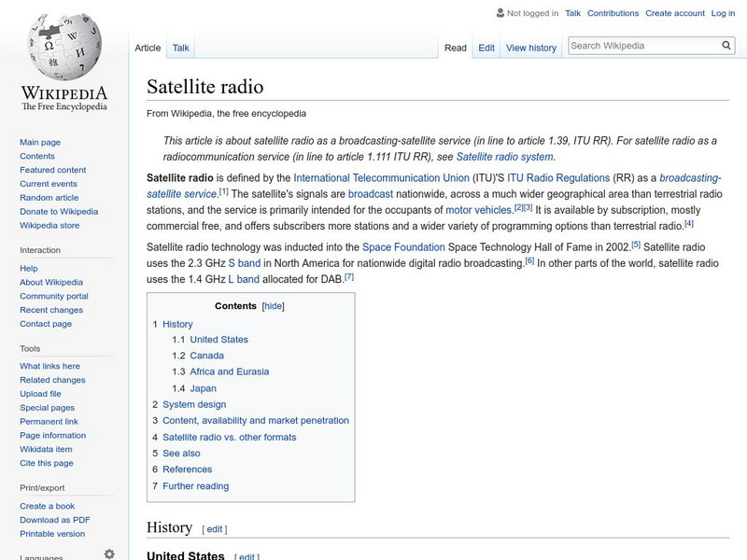
Task: Open Page information
Action: (x=53, y=435)
